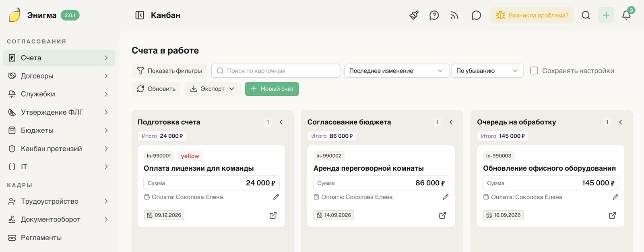
Task: Expand the IT chevron
Action: pos(106,167)
